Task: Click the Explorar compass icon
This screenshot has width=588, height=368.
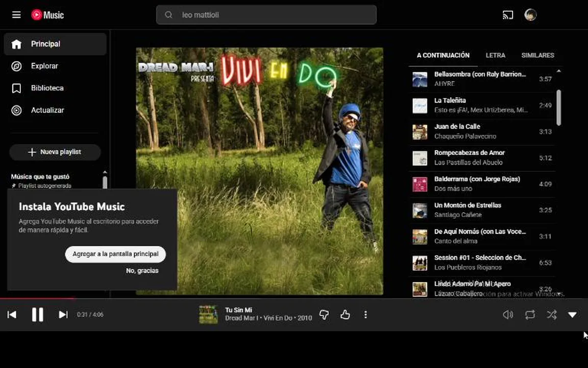Action: [x=16, y=66]
